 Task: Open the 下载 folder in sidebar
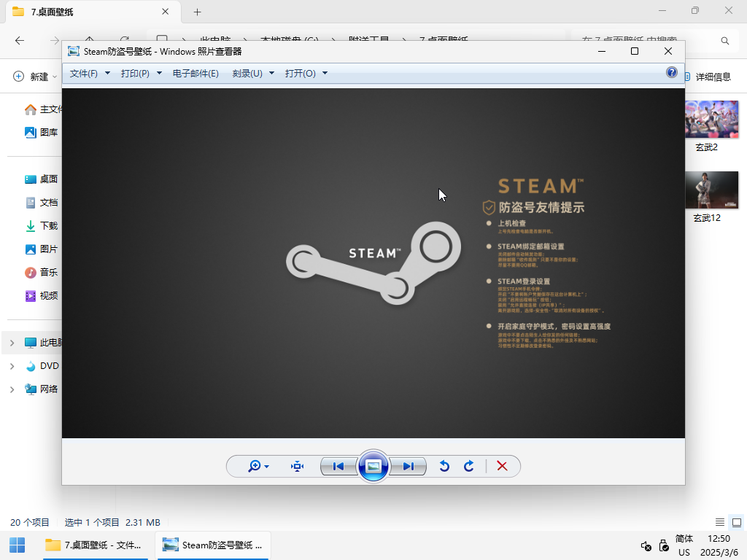(x=48, y=226)
